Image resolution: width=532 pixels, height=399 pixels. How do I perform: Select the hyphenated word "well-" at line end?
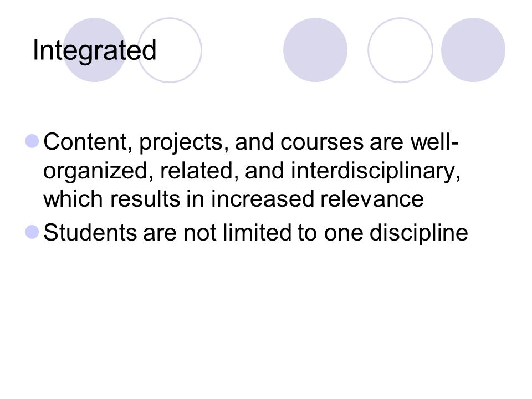(x=434, y=141)
